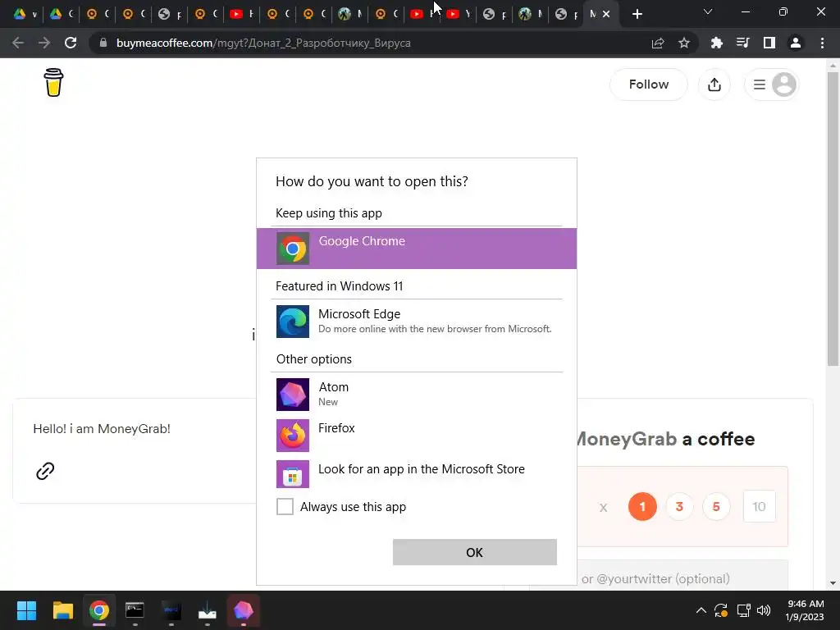Click the Chrome taskbar icon
Viewport: 840px width, 630px height.
(x=99, y=610)
